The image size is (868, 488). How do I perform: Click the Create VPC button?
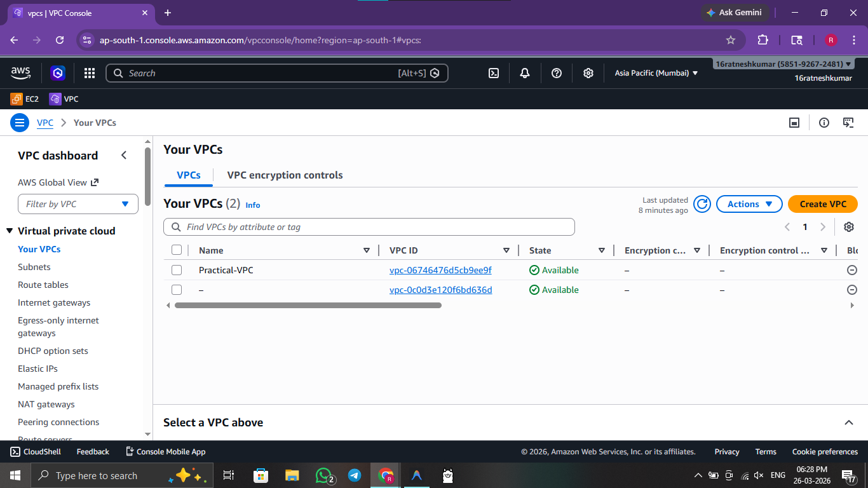coord(823,204)
